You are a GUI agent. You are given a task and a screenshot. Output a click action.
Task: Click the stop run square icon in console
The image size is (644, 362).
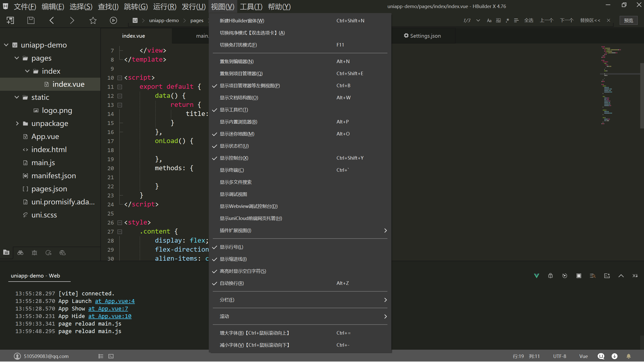(x=579, y=276)
